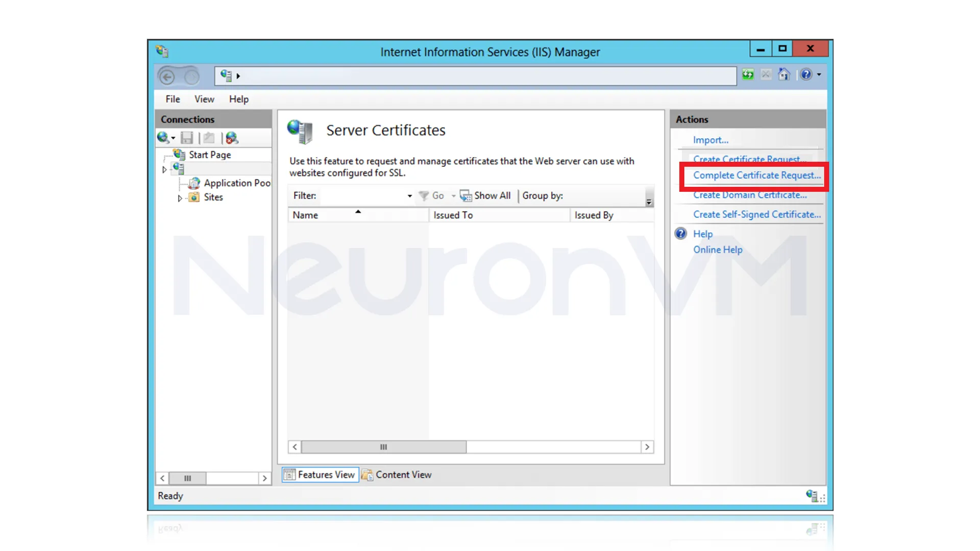
Task: Click the Complete Certificate Request link
Action: (756, 175)
